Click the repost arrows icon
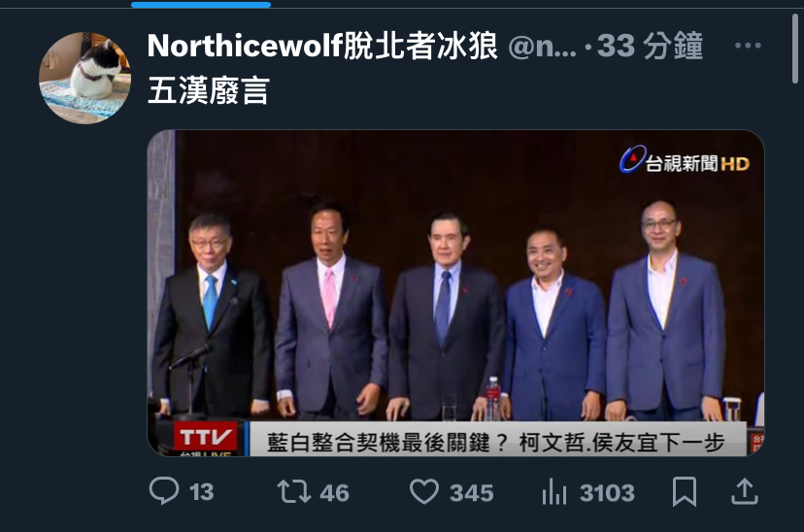Viewport: 804px width, 532px height. [294, 491]
